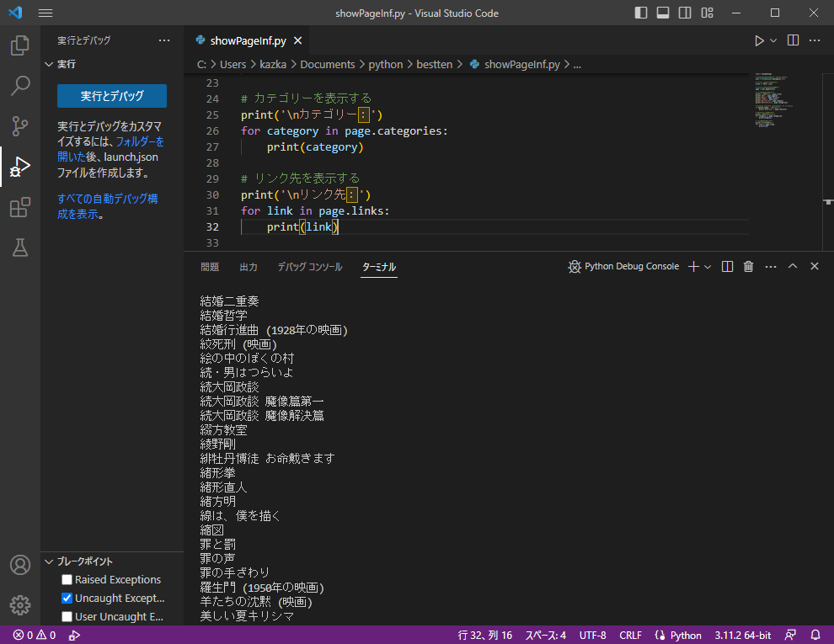Click Documents in the breadcrumb
Viewport: 834px width, 644px height.
[327, 64]
